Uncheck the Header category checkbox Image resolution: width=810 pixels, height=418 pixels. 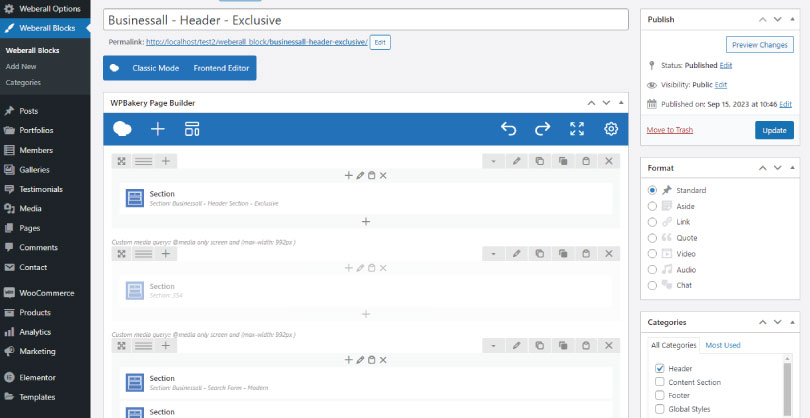pyautogui.click(x=659, y=368)
